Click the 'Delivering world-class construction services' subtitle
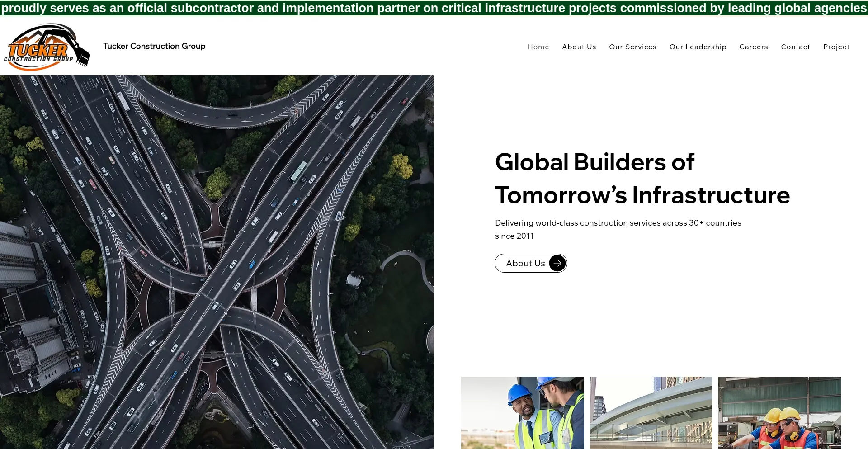 (x=618, y=229)
